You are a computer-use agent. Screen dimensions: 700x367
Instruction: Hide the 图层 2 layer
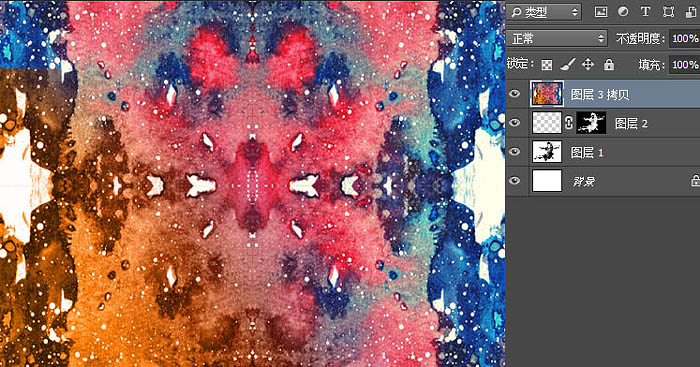point(515,123)
